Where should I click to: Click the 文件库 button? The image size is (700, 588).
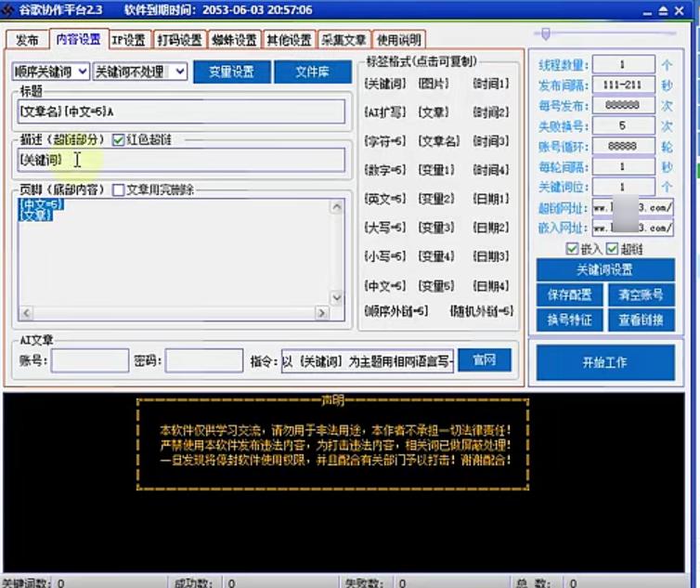[x=313, y=72]
